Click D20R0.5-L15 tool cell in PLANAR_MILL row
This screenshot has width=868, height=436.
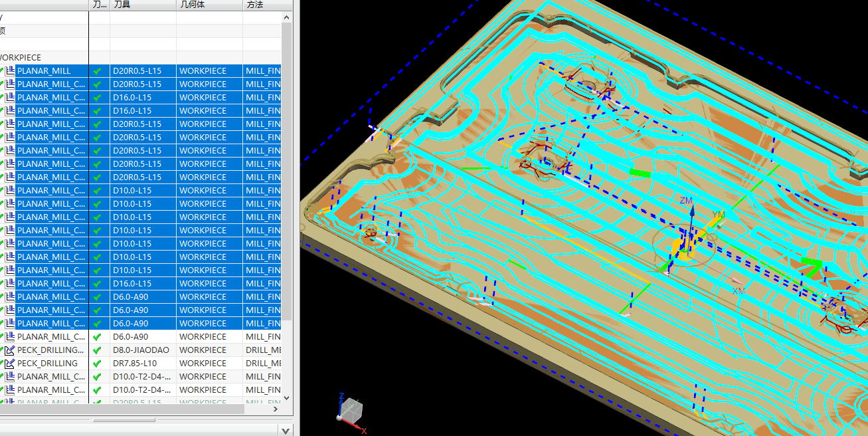143,70
